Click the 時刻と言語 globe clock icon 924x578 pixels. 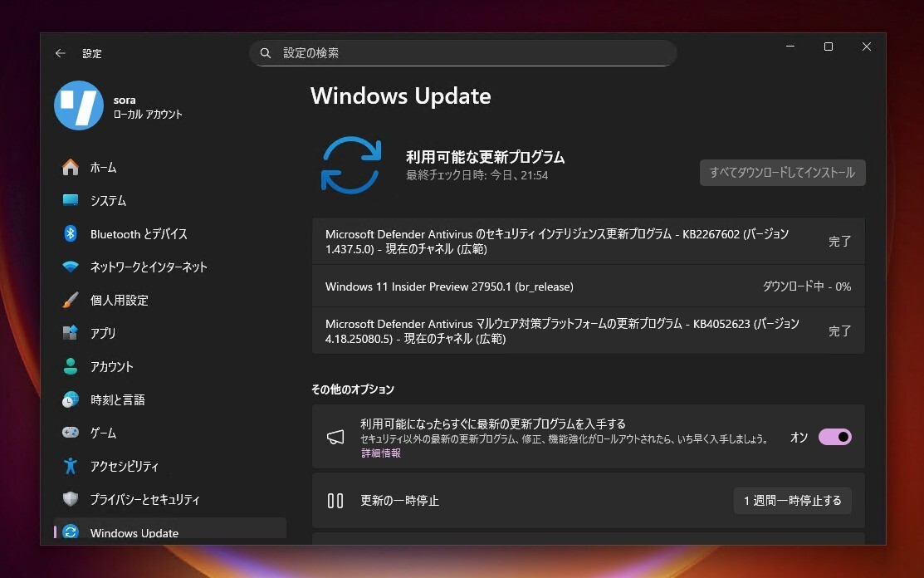(x=71, y=399)
